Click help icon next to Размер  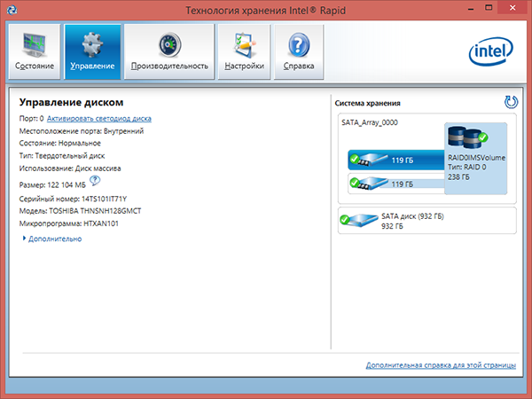click(x=95, y=181)
